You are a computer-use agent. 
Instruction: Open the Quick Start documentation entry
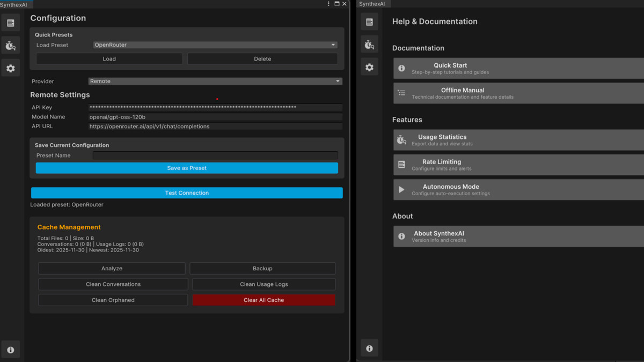click(x=518, y=68)
